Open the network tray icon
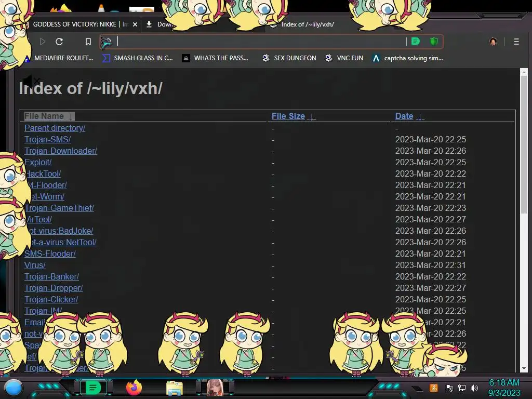The width and height of the screenshot is (532, 399). (x=462, y=388)
